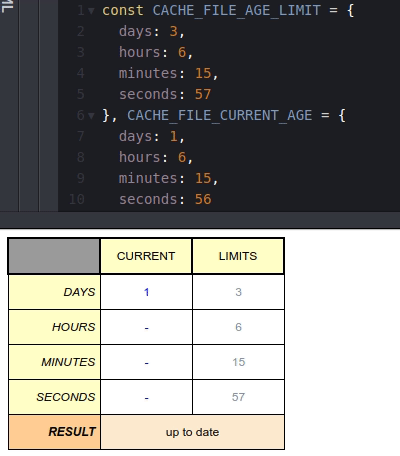Click the vertical tab label on the left edge
400x456 pixels.
pyautogui.click(x=7, y=6)
